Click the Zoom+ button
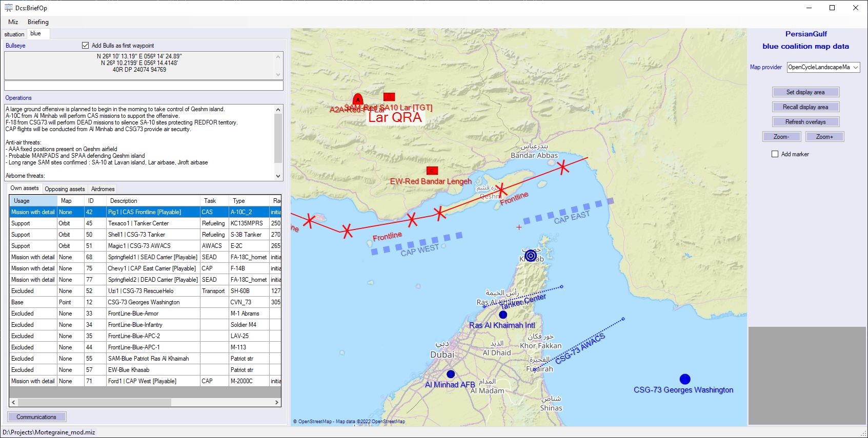Image resolution: width=868 pixels, height=438 pixels. (x=824, y=137)
